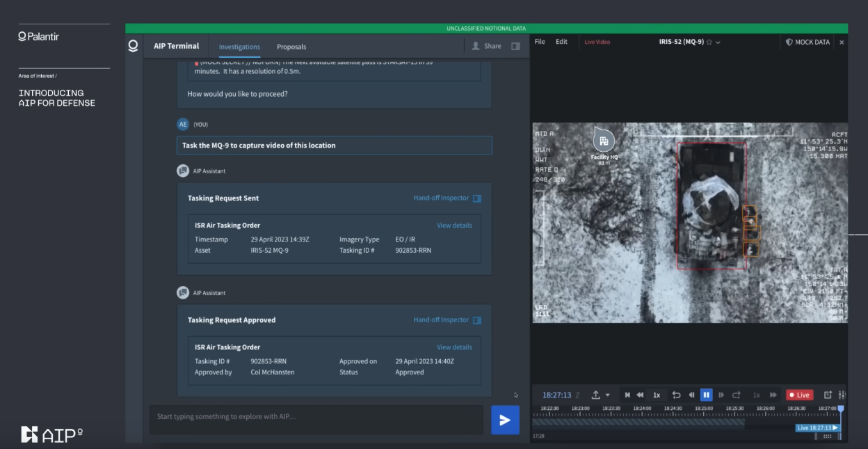Image resolution: width=868 pixels, height=449 pixels.
Task: Click the export upload icon
Action: point(595,395)
